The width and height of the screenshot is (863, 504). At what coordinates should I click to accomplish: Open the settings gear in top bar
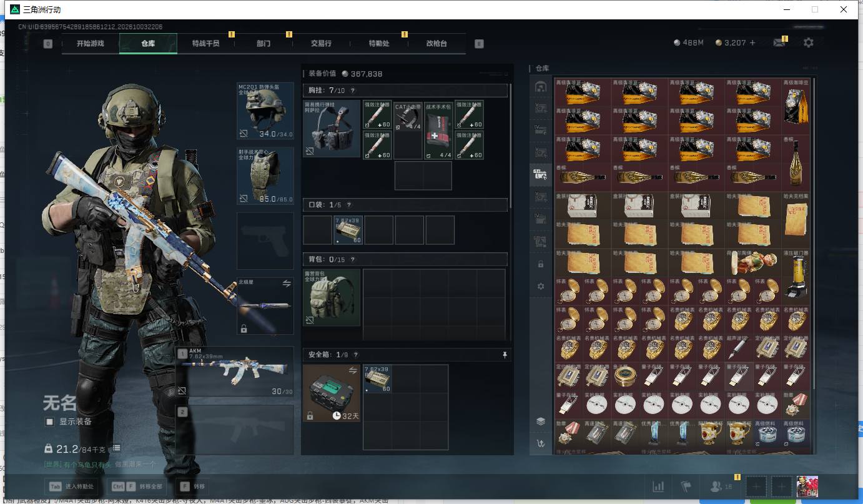[809, 42]
